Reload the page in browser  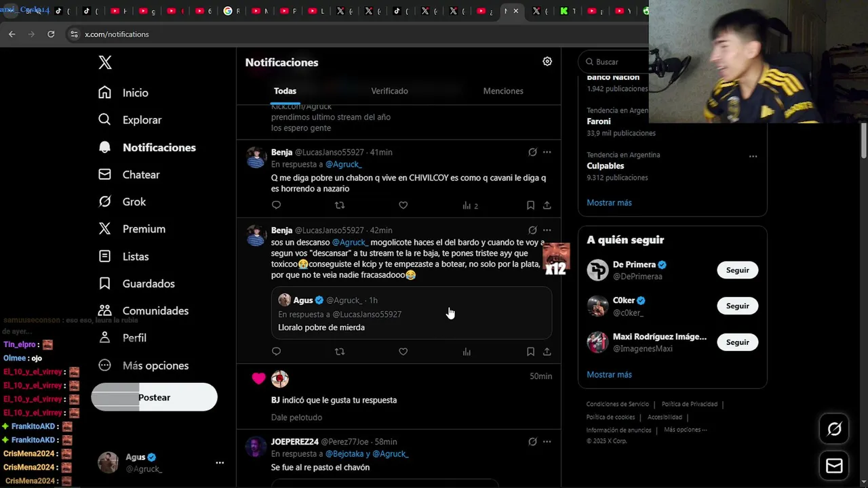(51, 34)
